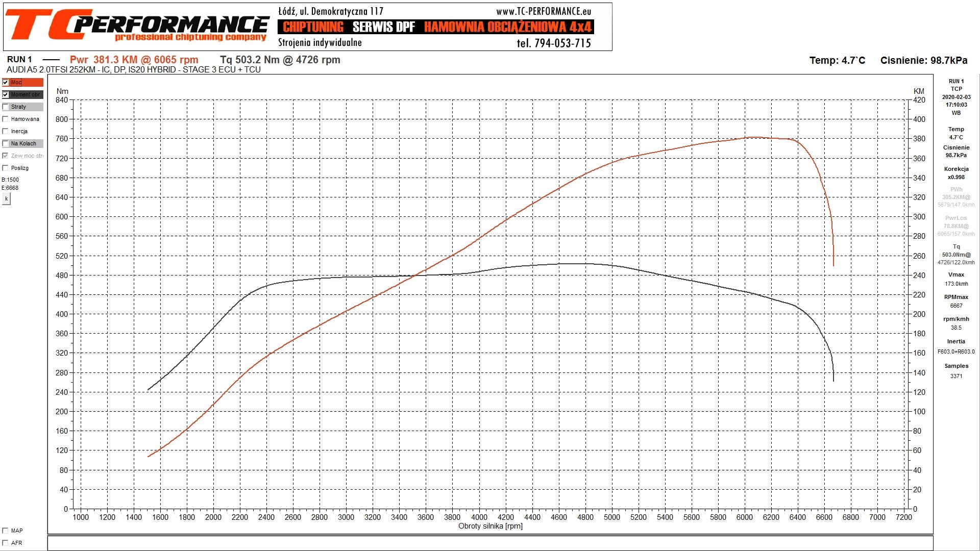Enable the Na Kolach checkbox
Screen dimensions: 980x551
(6, 143)
